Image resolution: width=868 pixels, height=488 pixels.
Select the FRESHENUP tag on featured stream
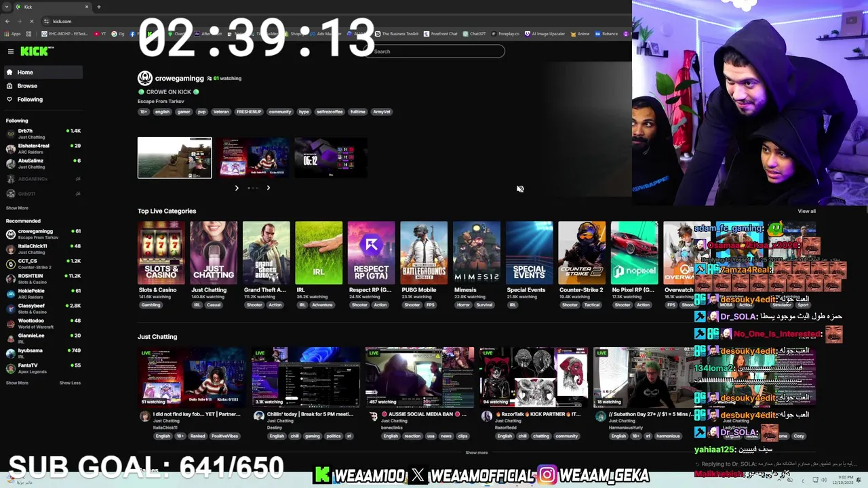pyautogui.click(x=248, y=112)
